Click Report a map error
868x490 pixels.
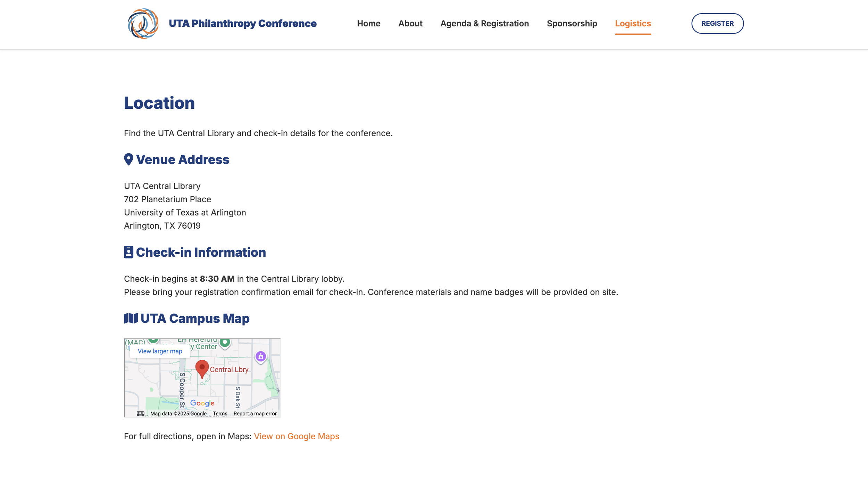click(x=255, y=414)
